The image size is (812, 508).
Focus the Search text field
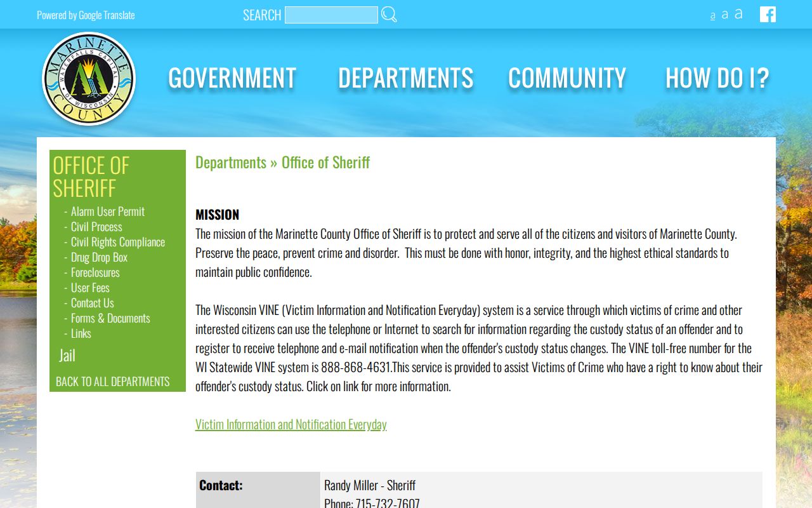[x=331, y=15]
